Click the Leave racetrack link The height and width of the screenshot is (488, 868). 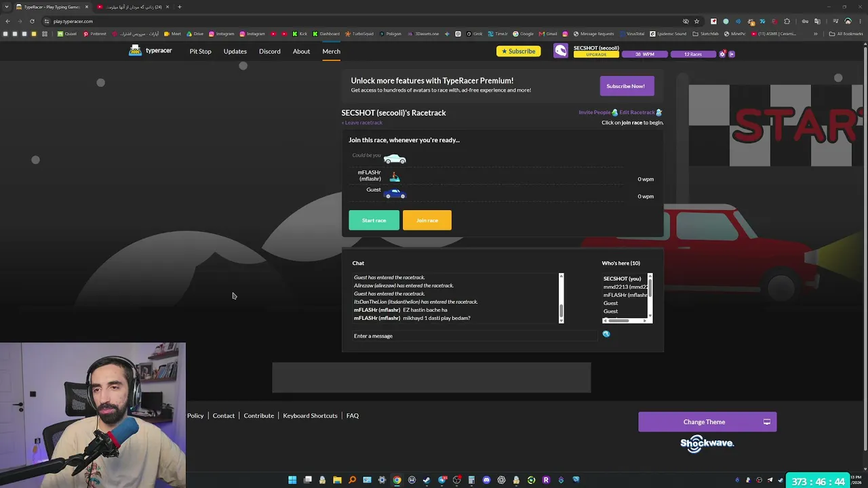pos(362,123)
